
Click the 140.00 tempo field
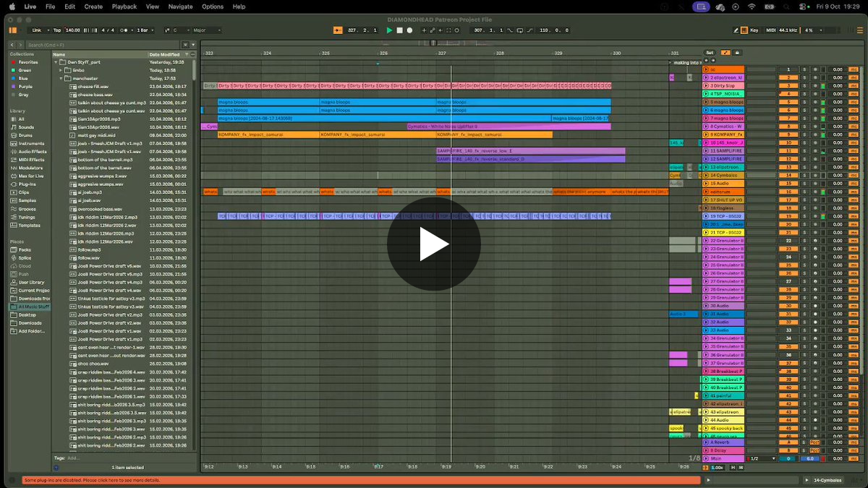point(72,30)
